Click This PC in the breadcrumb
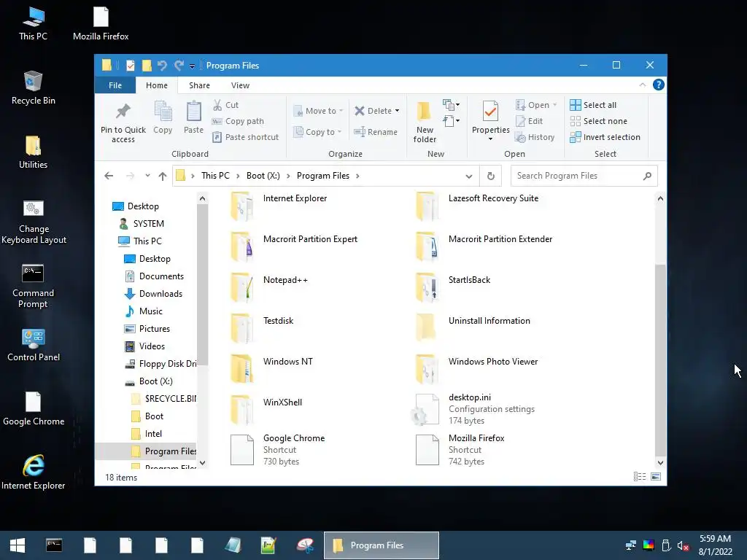 215,176
